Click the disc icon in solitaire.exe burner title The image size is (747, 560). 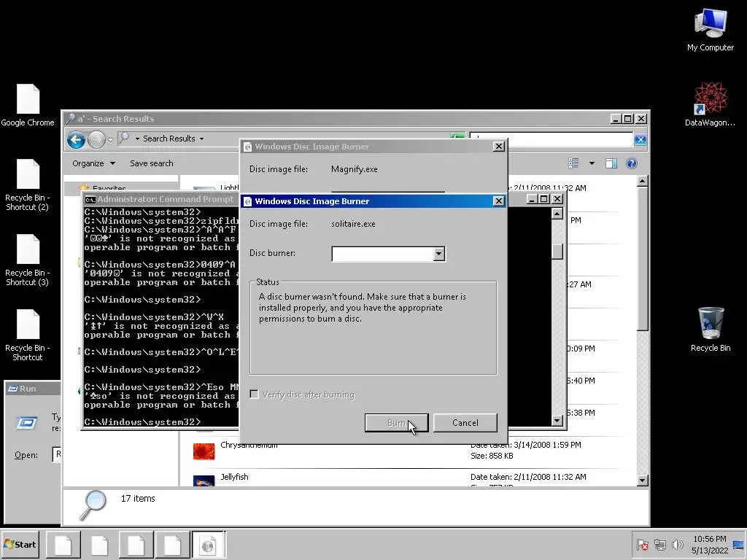click(x=248, y=201)
